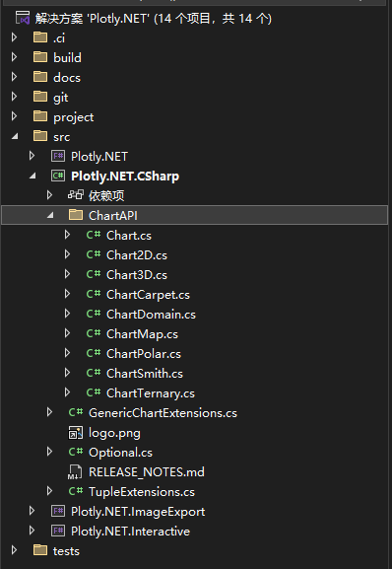392x569 pixels.
Task: Select the logo.png file name
Action: coord(114,433)
